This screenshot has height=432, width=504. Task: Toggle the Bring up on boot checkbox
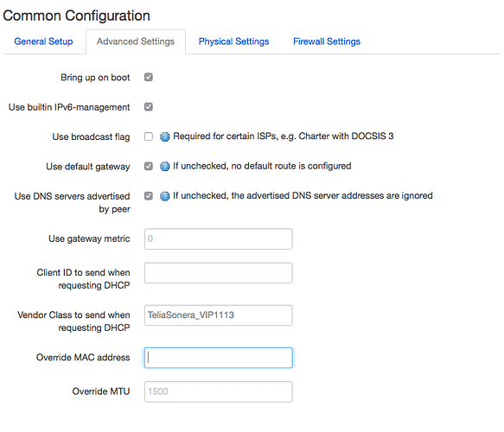pyautogui.click(x=149, y=78)
